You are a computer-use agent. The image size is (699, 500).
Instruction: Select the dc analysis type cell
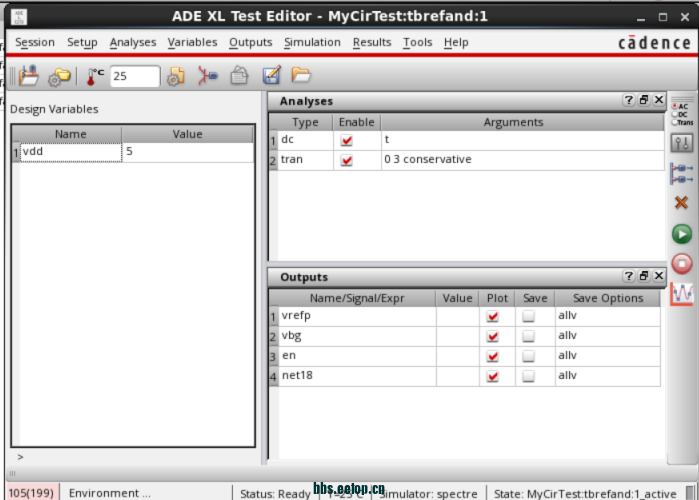(305, 140)
